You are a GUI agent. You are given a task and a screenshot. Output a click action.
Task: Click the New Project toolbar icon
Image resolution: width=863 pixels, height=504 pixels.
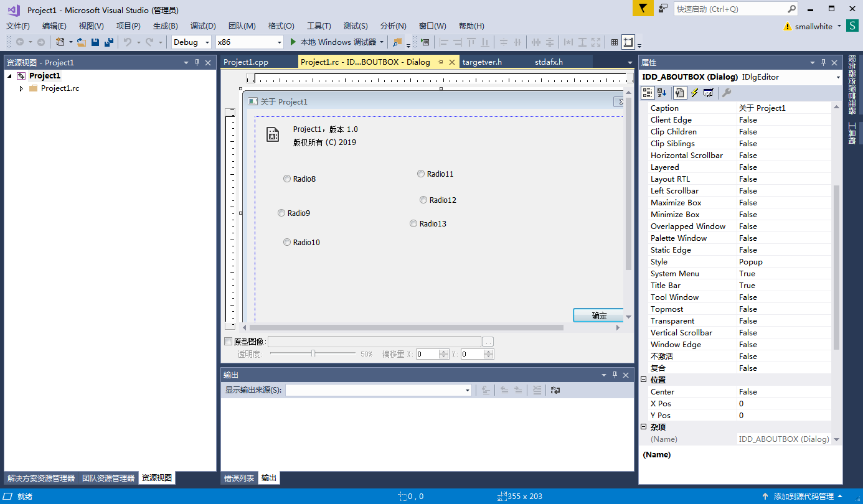click(x=60, y=42)
